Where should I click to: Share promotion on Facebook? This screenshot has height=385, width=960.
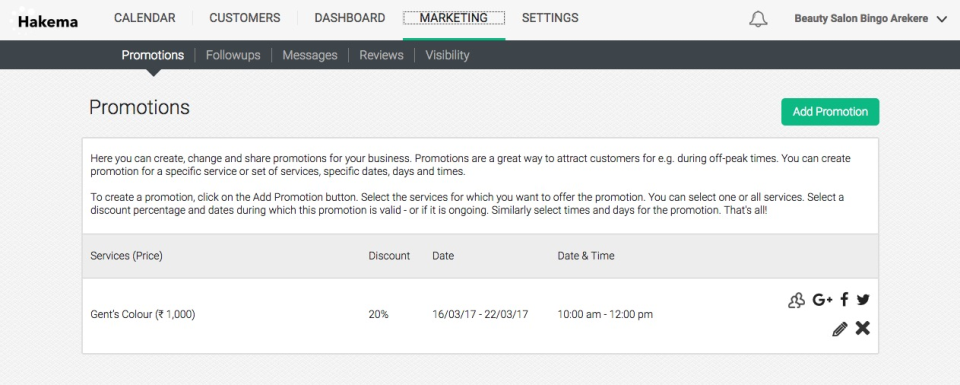point(844,300)
